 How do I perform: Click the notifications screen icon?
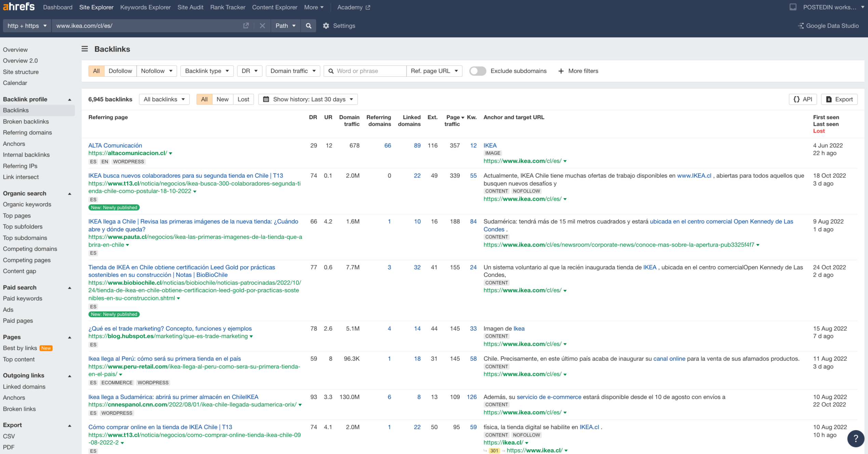click(x=793, y=7)
